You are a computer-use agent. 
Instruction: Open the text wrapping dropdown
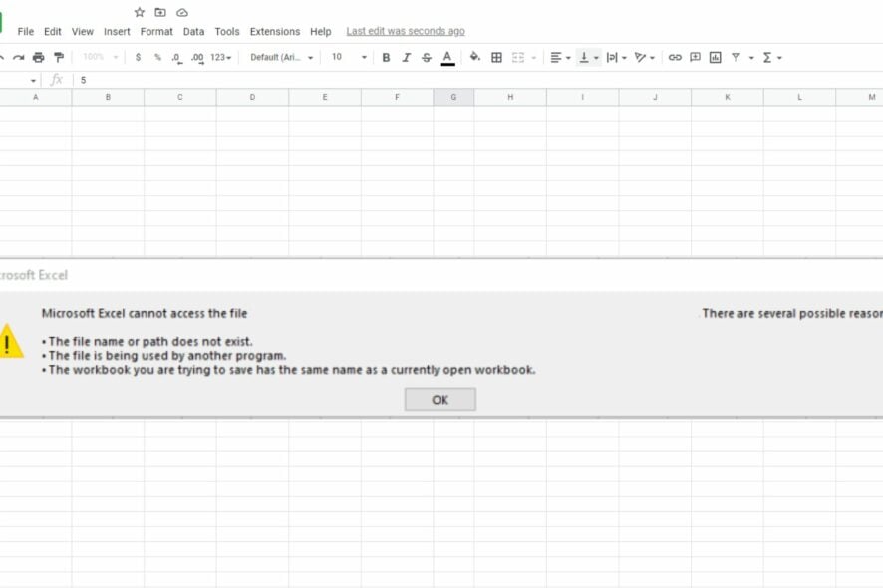[x=617, y=57]
